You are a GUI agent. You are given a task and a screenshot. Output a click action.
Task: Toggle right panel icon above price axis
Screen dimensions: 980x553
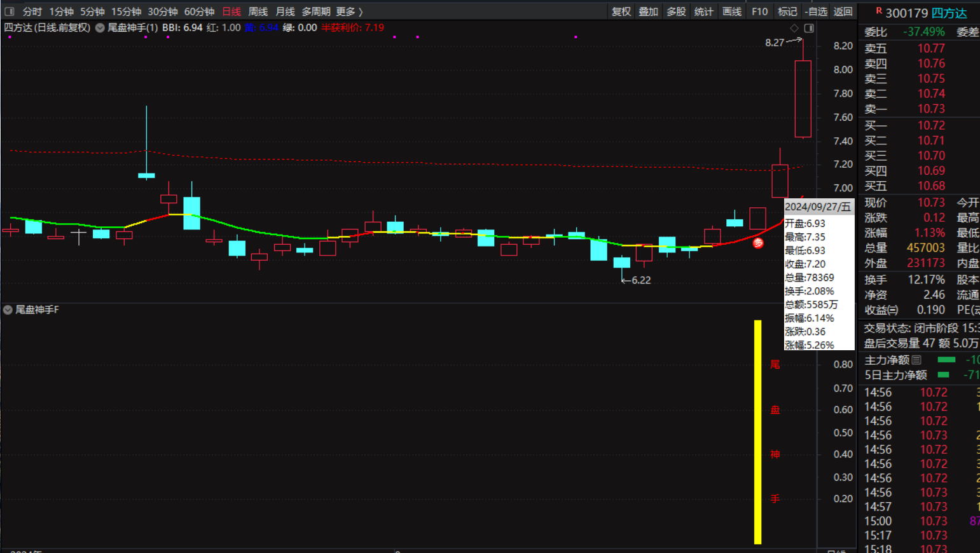[x=809, y=28]
